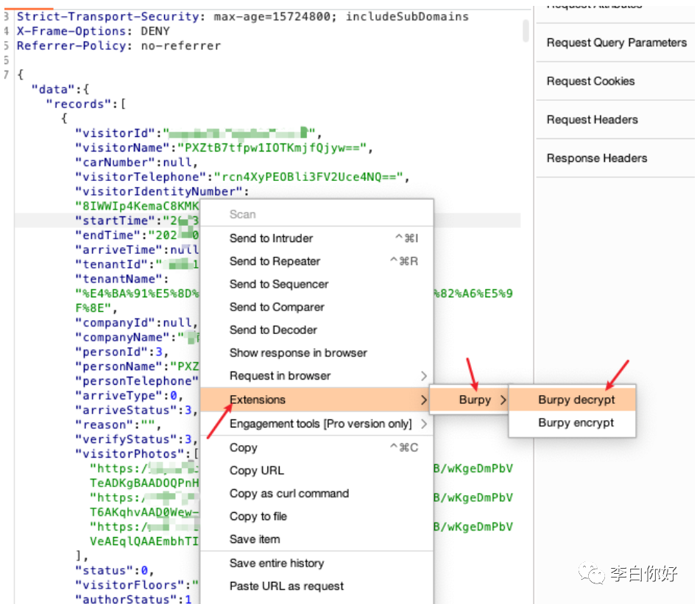Open Request Cookies inspector section
Image resolution: width=700 pixels, height=604 pixels.
pos(615,81)
